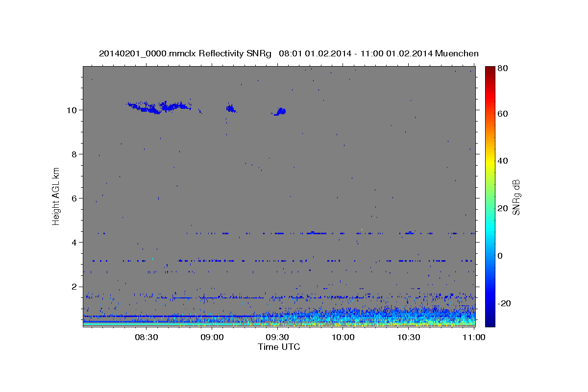The image size is (588, 392).
Task: Click the 11:00 time axis tick label
Action: [x=474, y=337]
